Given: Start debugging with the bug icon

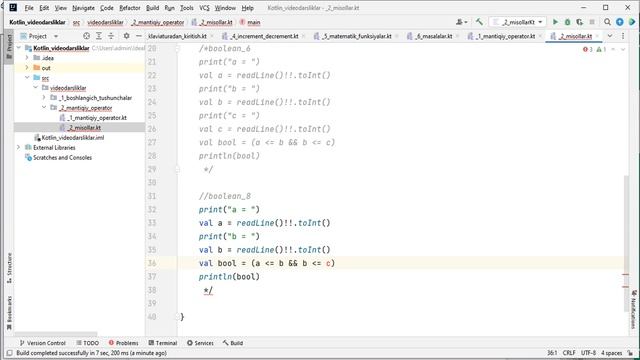Looking at the screenshot, I should point(567,22).
